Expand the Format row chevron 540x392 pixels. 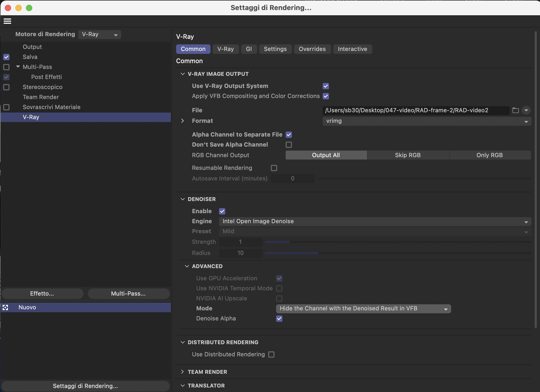[x=182, y=121]
